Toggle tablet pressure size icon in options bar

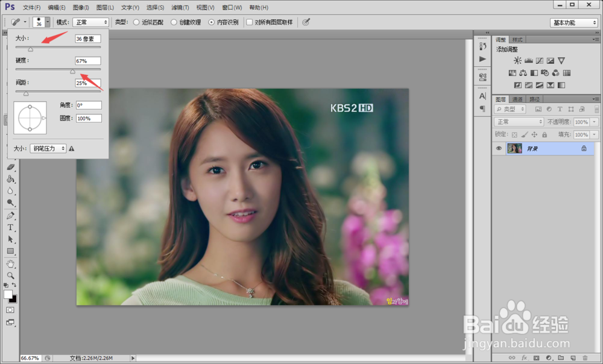(306, 22)
